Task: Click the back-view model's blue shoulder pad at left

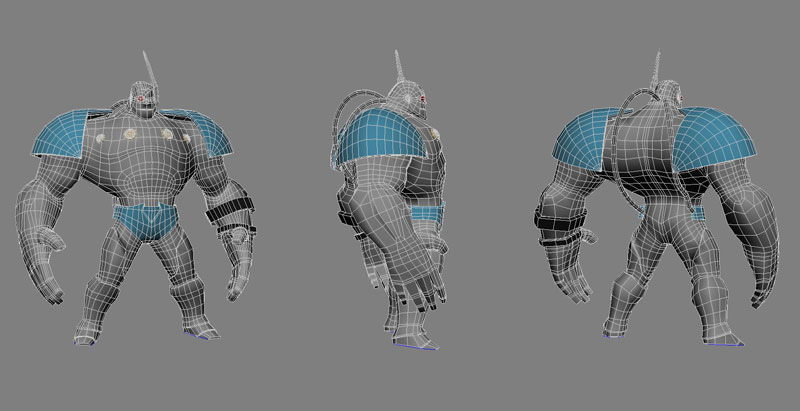Action: (x=584, y=135)
